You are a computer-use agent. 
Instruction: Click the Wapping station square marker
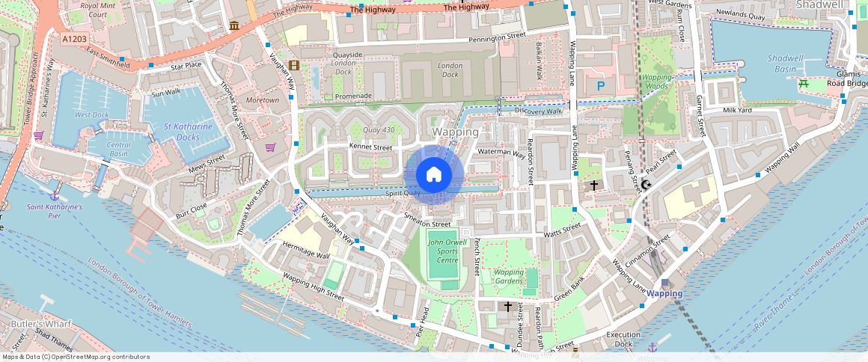(664, 283)
